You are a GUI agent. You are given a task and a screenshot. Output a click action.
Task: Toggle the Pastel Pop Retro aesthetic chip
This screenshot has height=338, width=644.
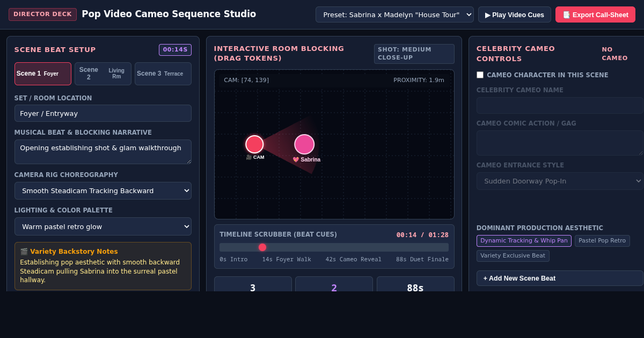coord(602,241)
